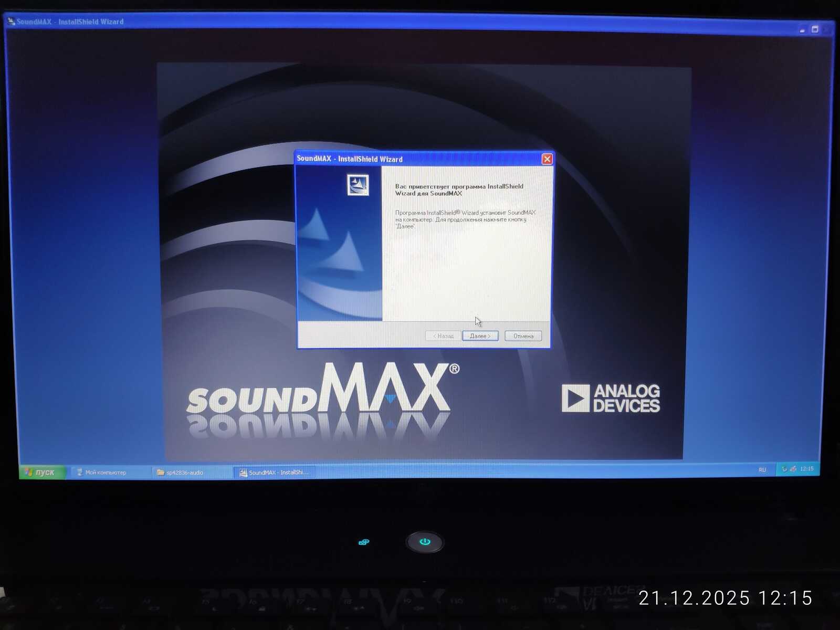Click the SoundMAX - InstallShi... taskbar button
This screenshot has height=630, width=840.
coord(275,472)
